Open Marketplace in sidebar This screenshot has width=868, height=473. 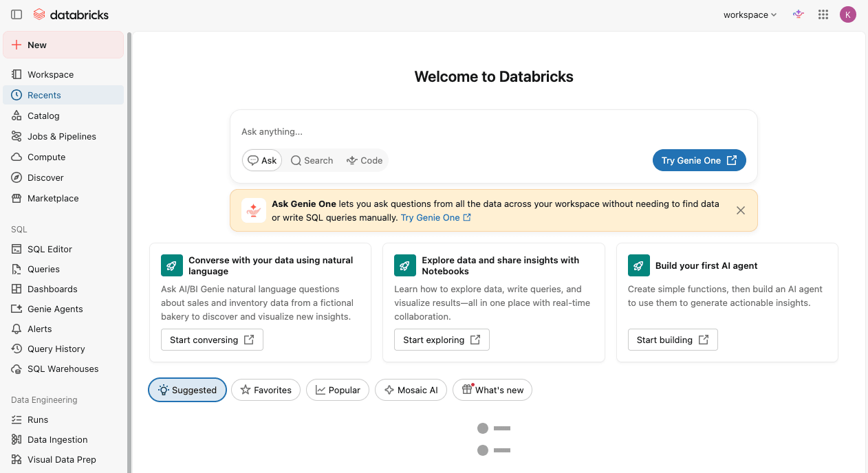point(63,198)
